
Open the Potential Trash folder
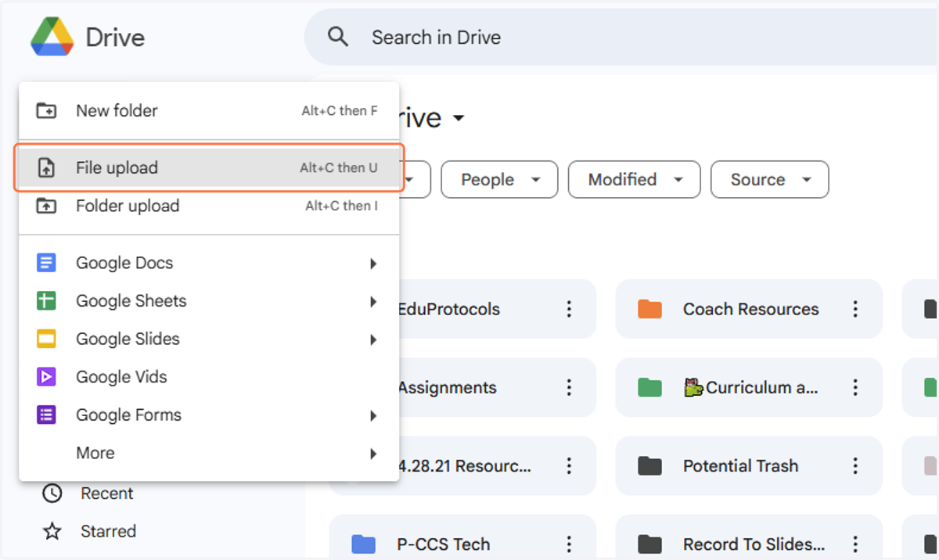coord(749,466)
